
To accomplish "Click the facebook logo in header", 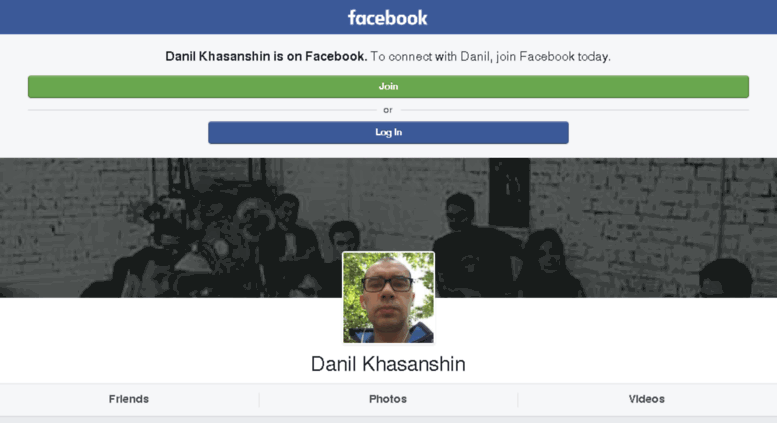I will pyautogui.click(x=388, y=18).
